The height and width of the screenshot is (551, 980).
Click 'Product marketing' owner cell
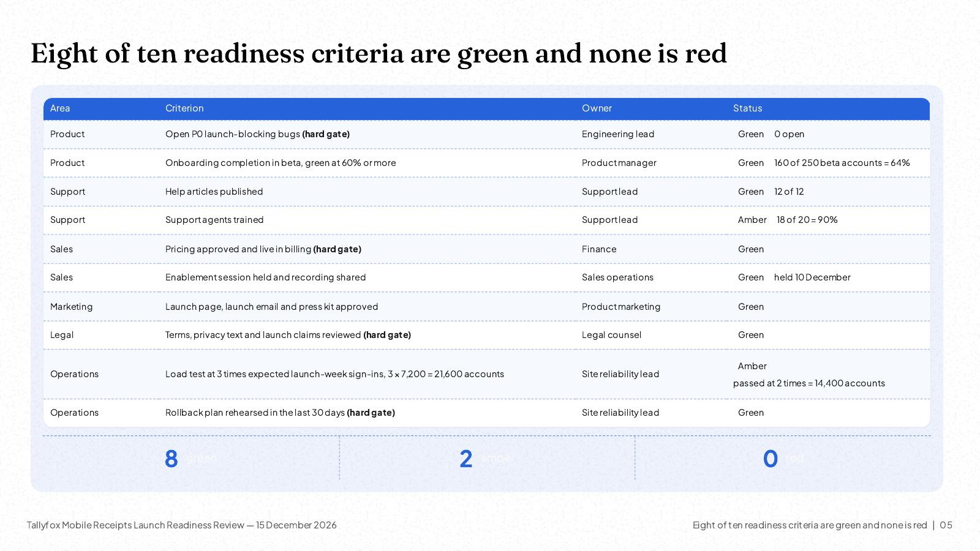pos(621,307)
